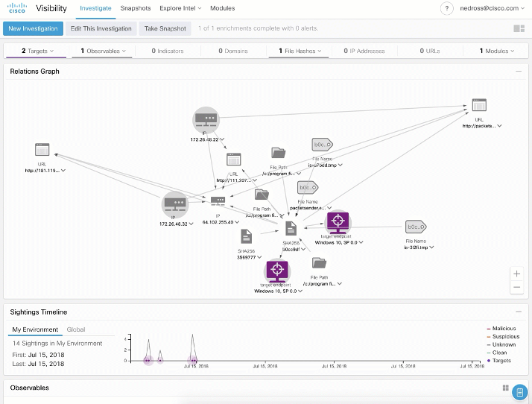Open the 1 File Hashes dropdown

[297, 51]
